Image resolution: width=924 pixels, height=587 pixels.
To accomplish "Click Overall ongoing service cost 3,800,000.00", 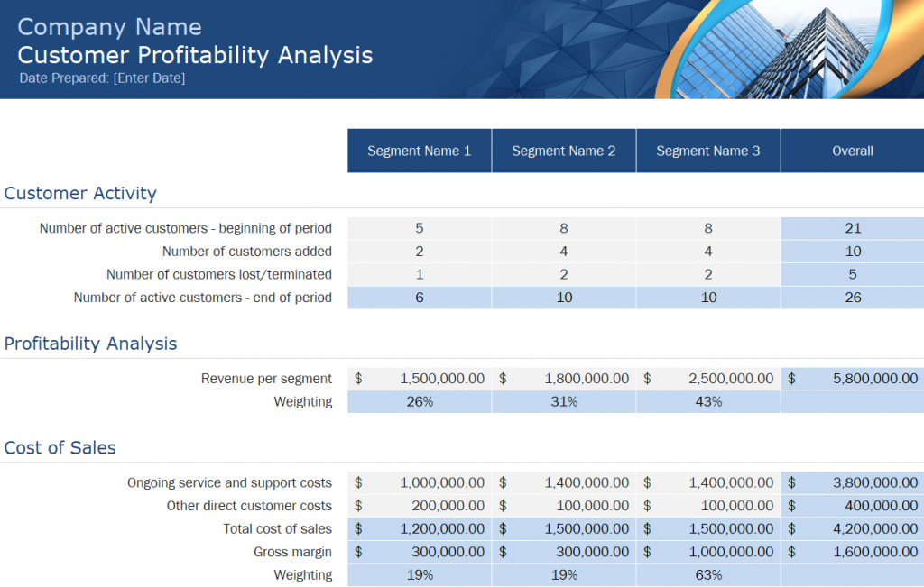I will coord(853,482).
